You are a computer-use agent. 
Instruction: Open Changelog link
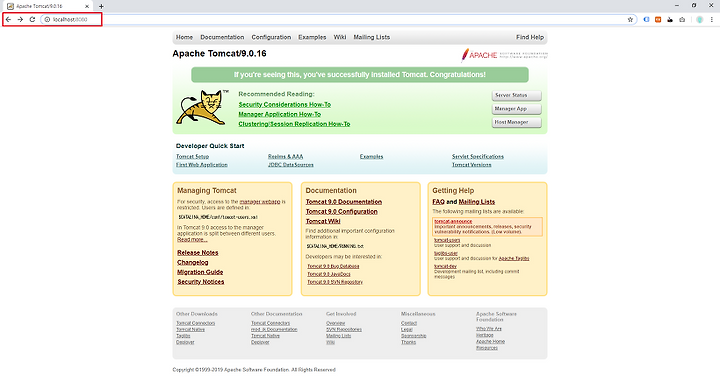tap(193, 262)
